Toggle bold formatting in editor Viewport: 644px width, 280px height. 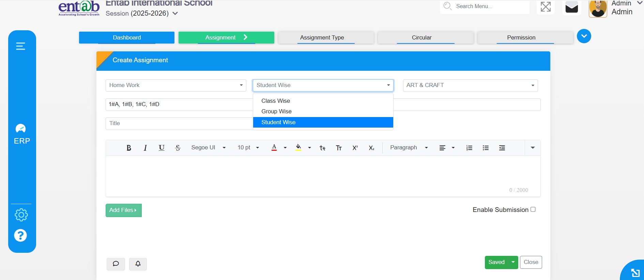point(128,148)
